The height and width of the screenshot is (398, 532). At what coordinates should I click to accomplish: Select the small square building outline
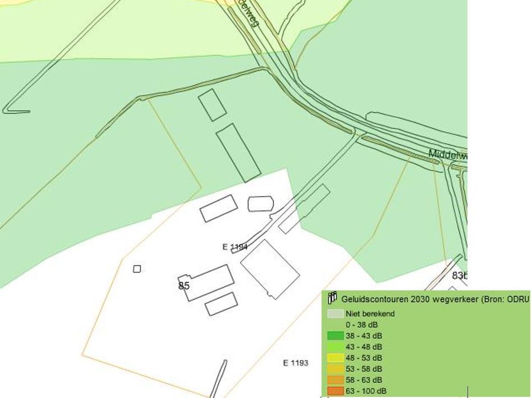[137, 269]
